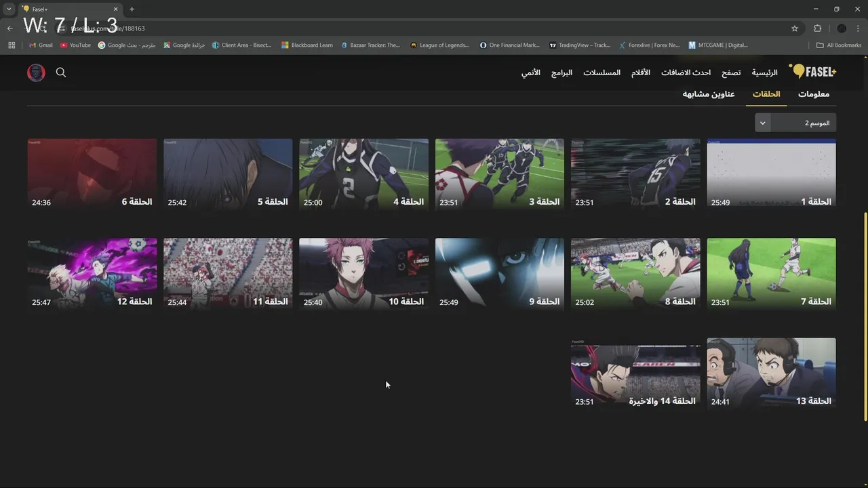Play episode الحلقة 4
Screen dimensions: 868x488
point(363,174)
